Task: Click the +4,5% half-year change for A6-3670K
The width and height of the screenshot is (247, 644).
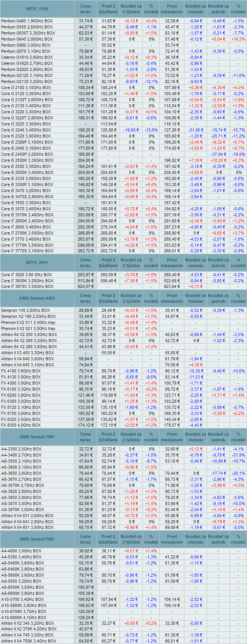Action: 238,485
